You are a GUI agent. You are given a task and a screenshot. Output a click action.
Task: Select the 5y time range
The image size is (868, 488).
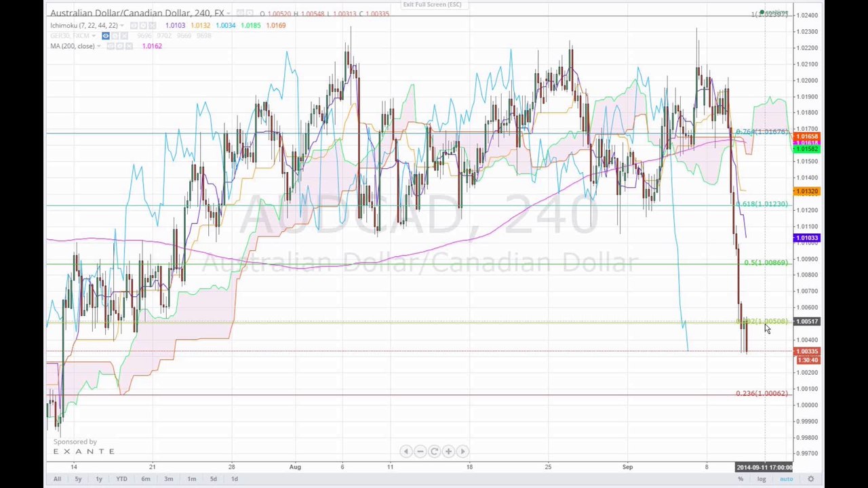pyautogui.click(x=78, y=479)
